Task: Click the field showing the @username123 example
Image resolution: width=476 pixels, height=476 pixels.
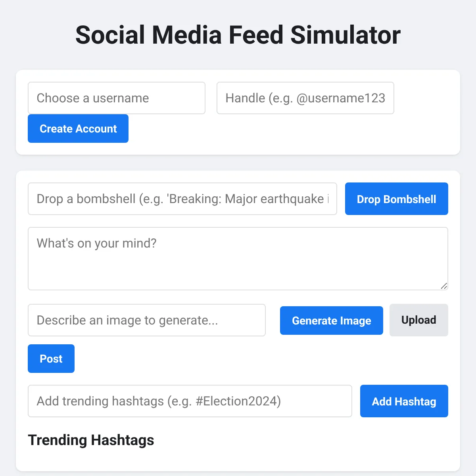Action: click(x=305, y=98)
